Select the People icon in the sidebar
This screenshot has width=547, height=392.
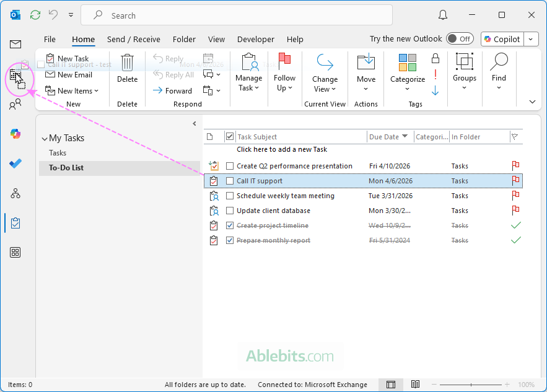coord(15,104)
